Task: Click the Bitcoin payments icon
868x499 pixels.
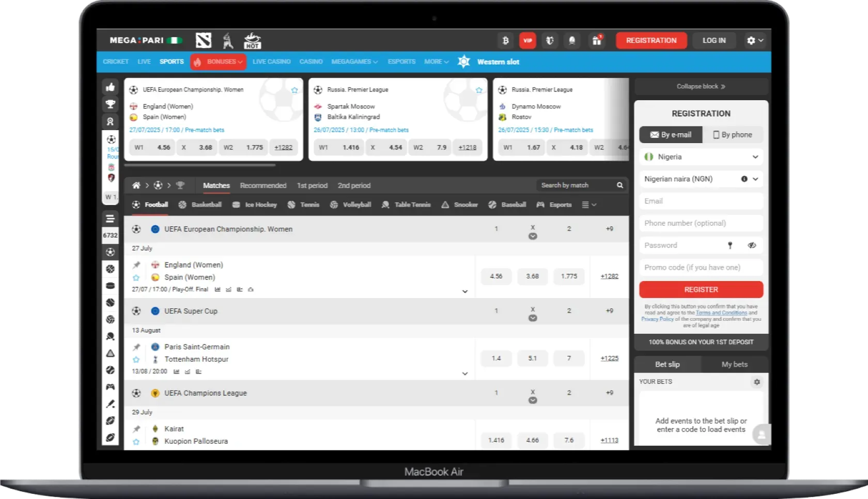Action: (505, 40)
